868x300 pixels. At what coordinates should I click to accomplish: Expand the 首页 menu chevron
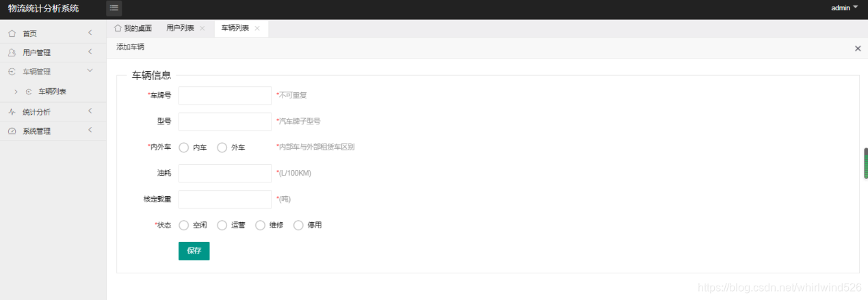pyautogui.click(x=90, y=33)
